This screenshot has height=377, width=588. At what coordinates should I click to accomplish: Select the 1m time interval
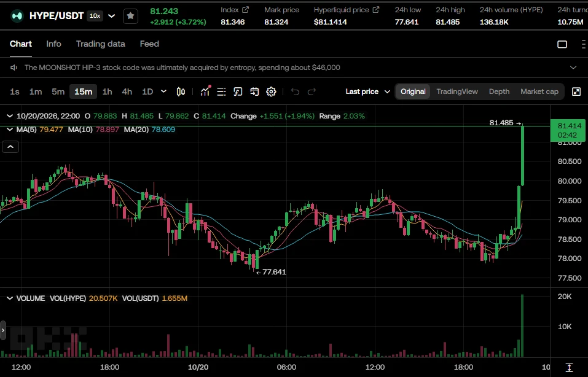(36, 91)
